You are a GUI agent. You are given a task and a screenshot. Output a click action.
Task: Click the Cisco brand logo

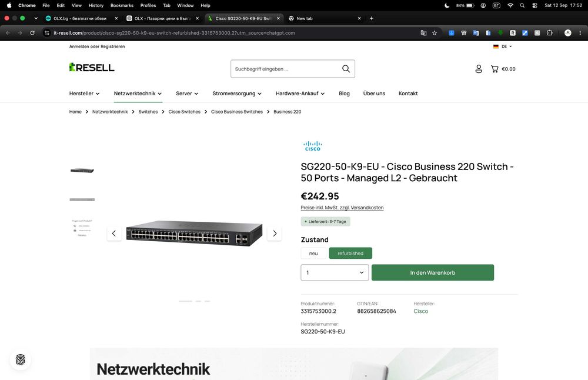click(312, 146)
